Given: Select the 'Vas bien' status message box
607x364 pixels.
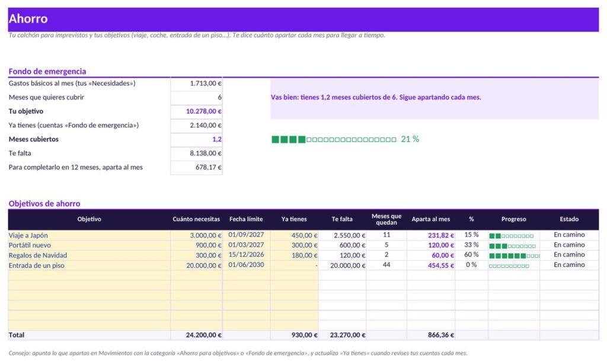Looking at the screenshot, I should pyautogui.click(x=435, y=98).
